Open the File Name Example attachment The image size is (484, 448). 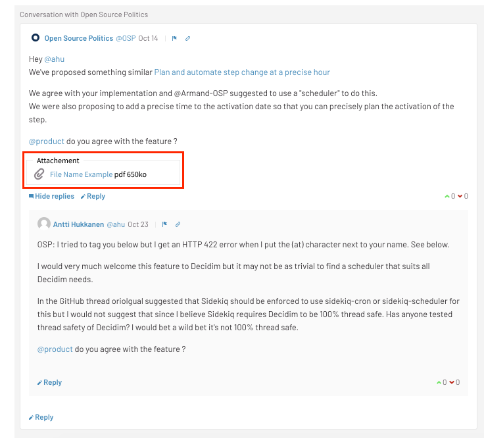click(x=81, y=174)
